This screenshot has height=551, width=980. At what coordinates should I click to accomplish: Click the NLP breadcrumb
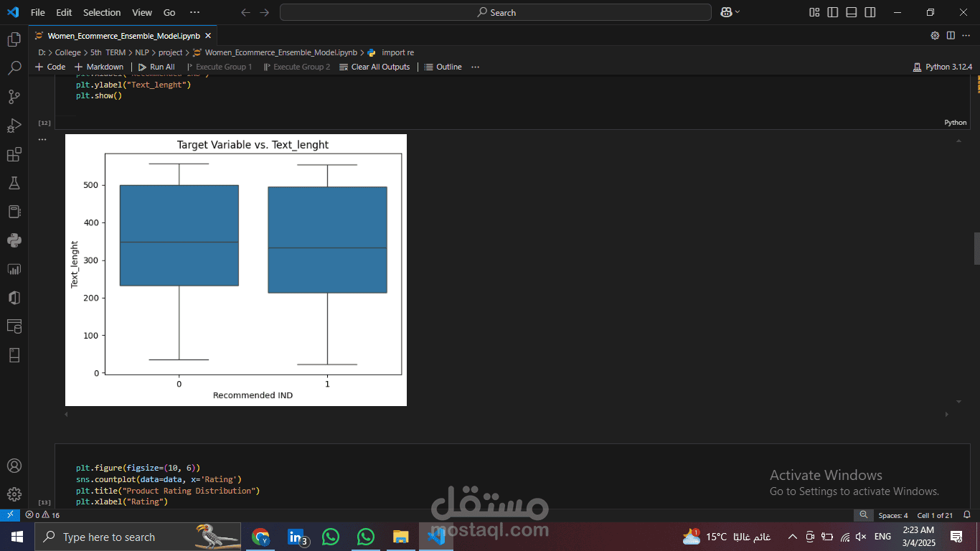pyautogui.click(x=142, y=52)
